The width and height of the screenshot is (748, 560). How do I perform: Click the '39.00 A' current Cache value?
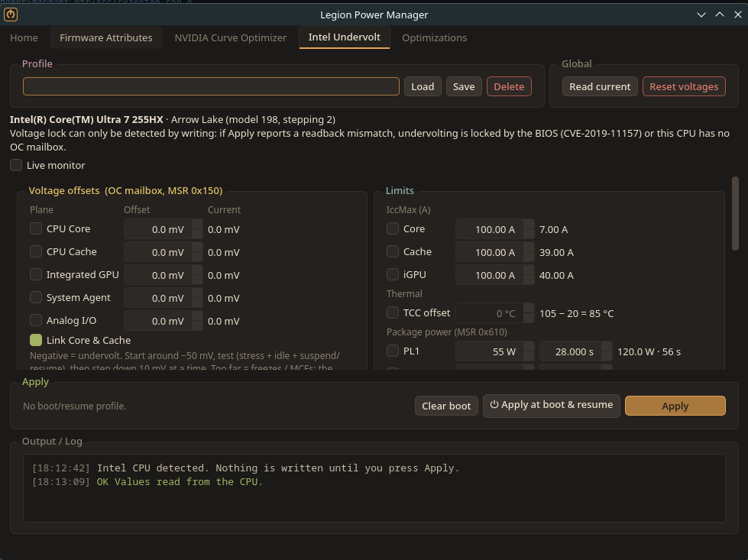[556, 252]
